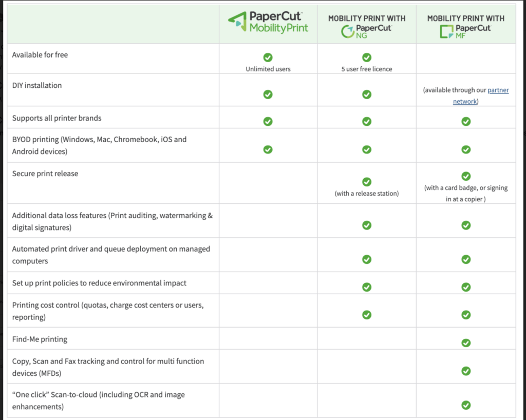Screen dimensions: 526x420
Task: Open the partner network link
Action: pyautogui.click(x=481, y=96)
